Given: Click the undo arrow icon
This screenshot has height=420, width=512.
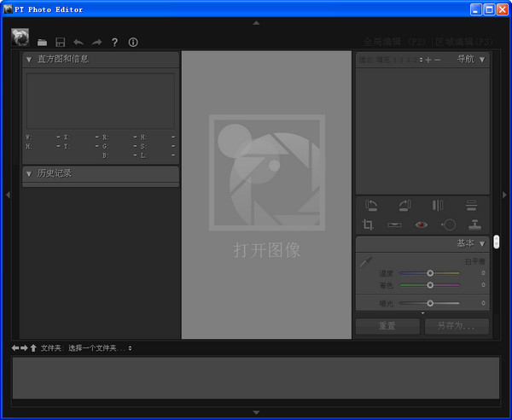Looking at the screenshot, I should pyautogui.click(x=79, y=42).
